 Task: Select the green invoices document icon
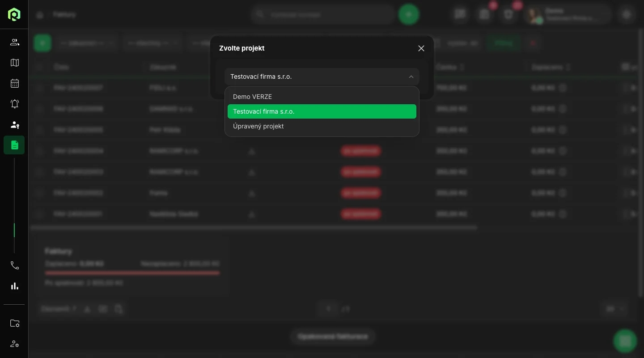(14, 145)
